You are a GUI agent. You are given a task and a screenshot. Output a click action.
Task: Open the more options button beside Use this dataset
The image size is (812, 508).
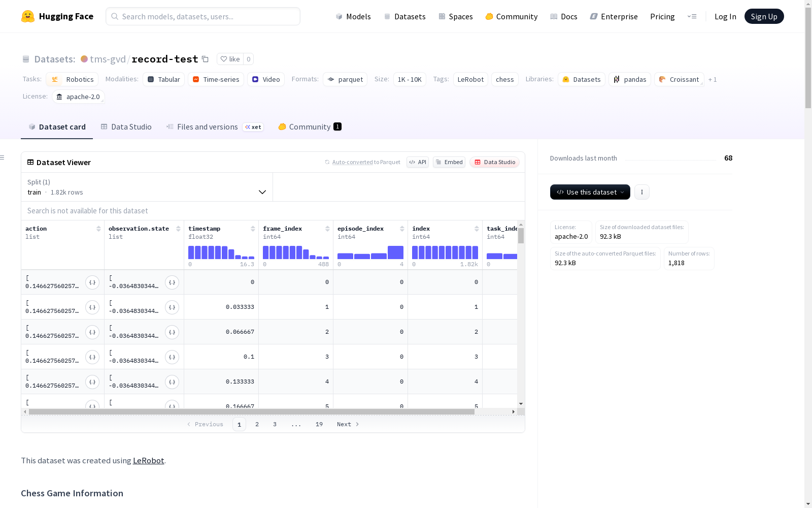tap(642, 192)
